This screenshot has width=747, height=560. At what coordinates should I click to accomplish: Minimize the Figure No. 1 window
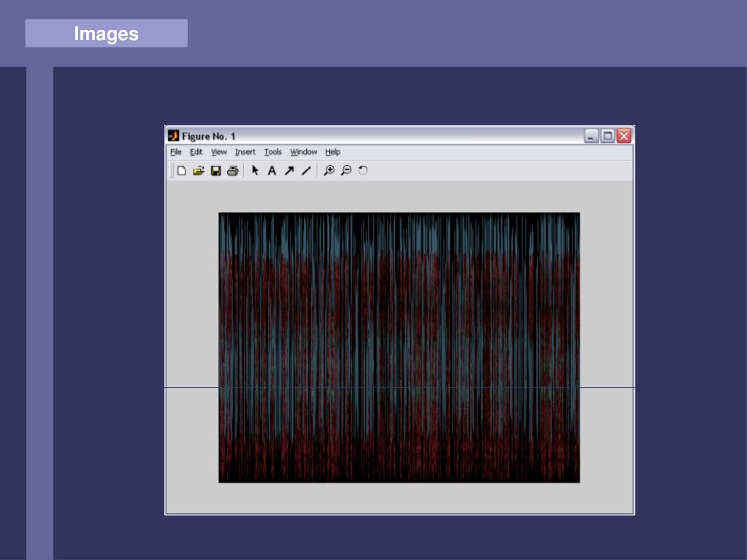pyautogui.click(x=591, y=137)
